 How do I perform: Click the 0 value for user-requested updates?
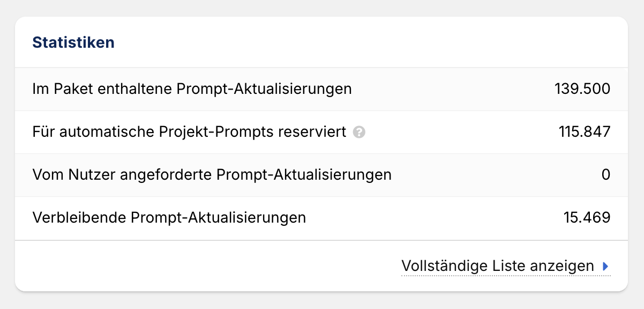tap(605, 175)
